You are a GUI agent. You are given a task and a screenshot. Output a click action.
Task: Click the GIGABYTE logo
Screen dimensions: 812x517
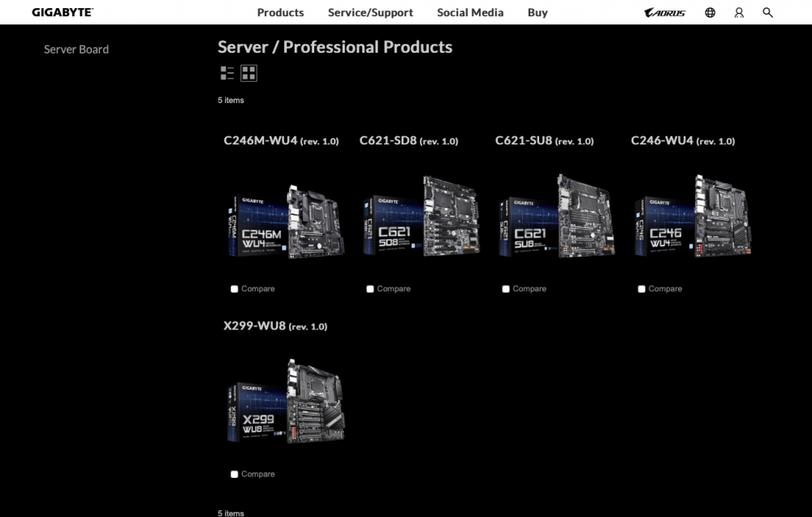(63, 12)
